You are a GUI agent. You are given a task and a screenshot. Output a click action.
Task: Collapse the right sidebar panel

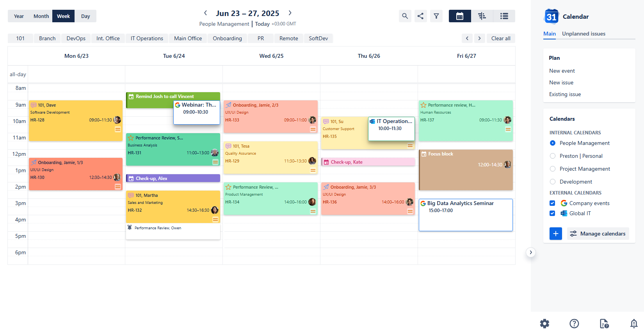[x=530, y=252]
